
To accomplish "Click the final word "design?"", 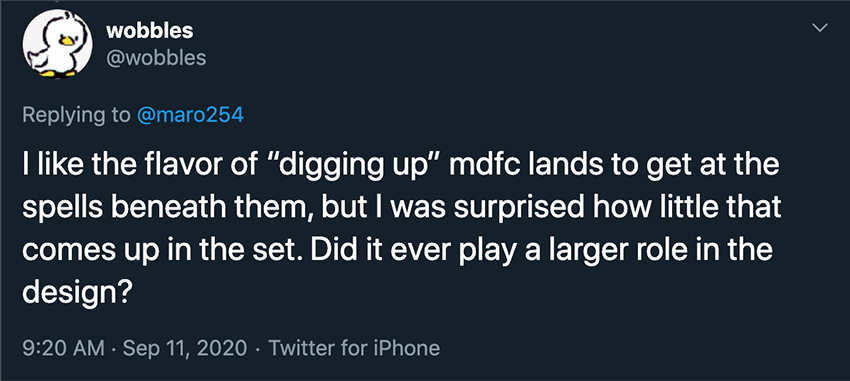I will [x=77, y=293].
